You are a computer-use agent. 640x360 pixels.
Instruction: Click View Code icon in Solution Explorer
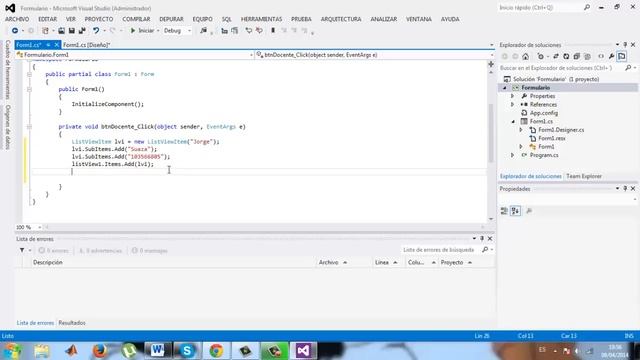[x=601, y=56]
